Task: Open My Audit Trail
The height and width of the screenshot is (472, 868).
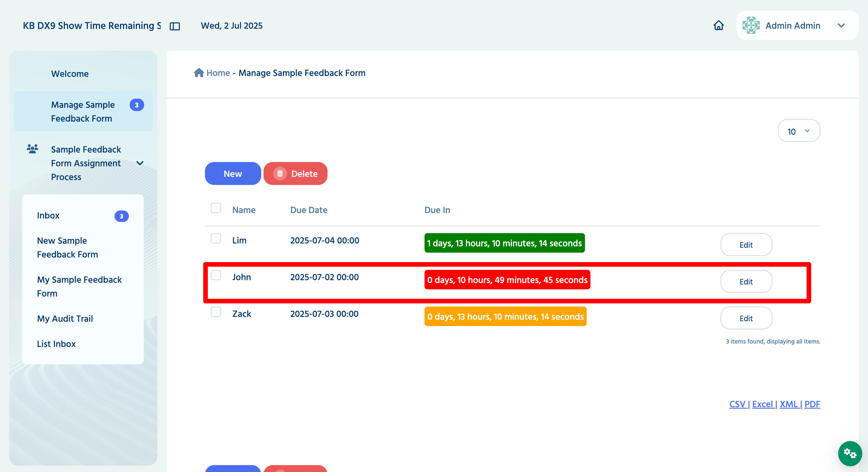Action: (65, 319)
